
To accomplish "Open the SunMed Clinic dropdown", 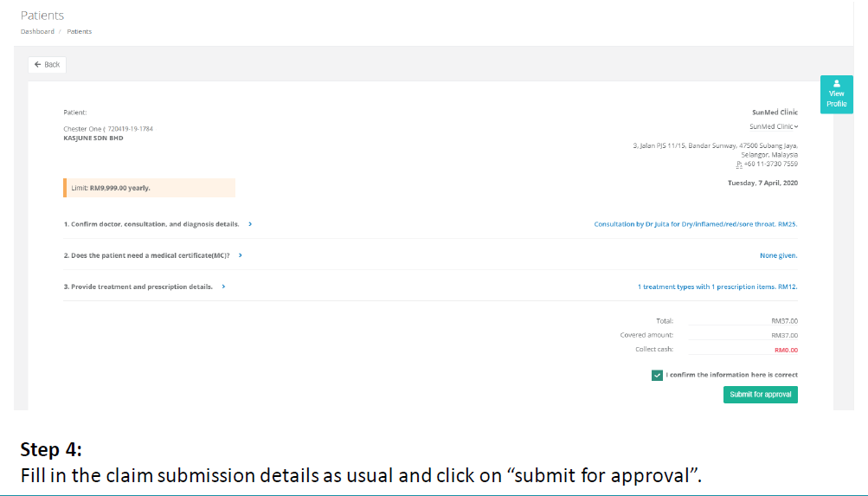I will point(774,126).
